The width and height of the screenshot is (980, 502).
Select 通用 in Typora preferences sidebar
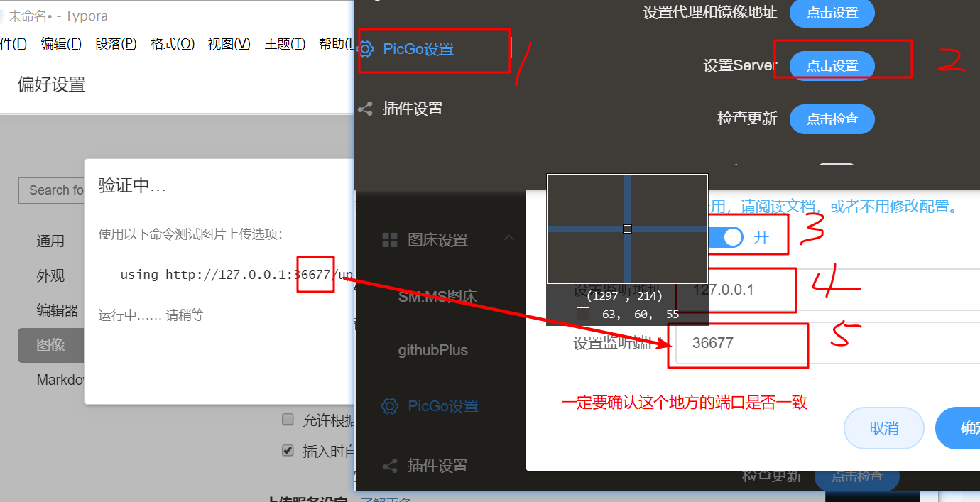point(50,241)
